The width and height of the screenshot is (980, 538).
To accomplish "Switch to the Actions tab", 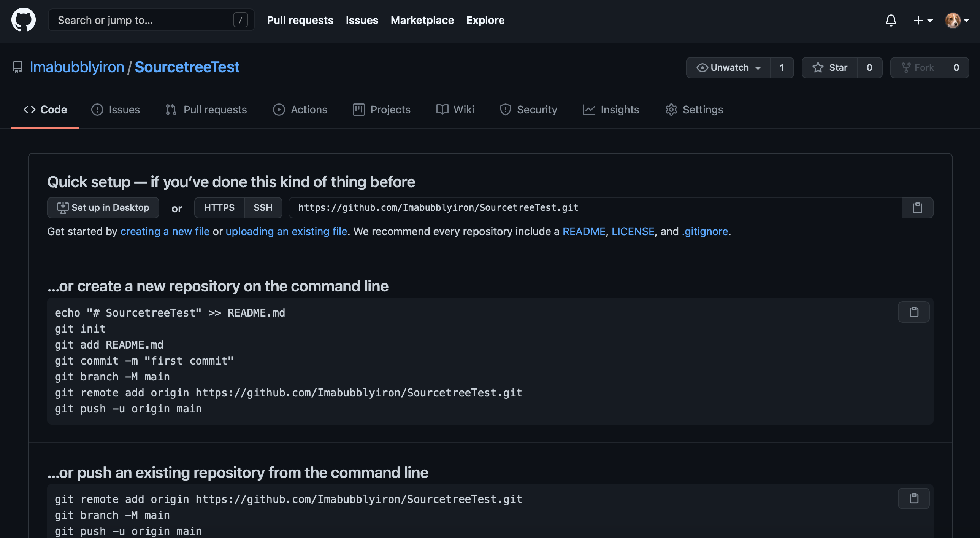I will (300, 110).
